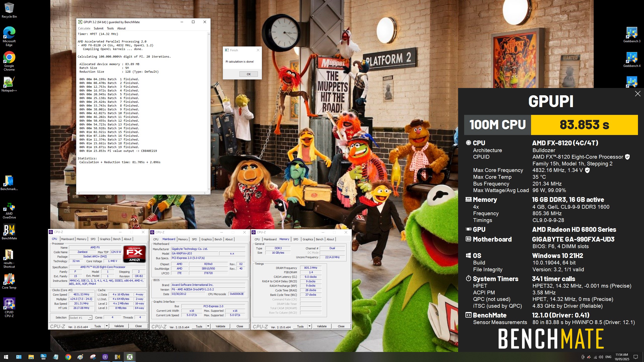The height and width of the screenshot is (362, 644).
Task: Open SPD tab in middle CPU-Z window
Action: pyautogui.click(x=194, y=239)
